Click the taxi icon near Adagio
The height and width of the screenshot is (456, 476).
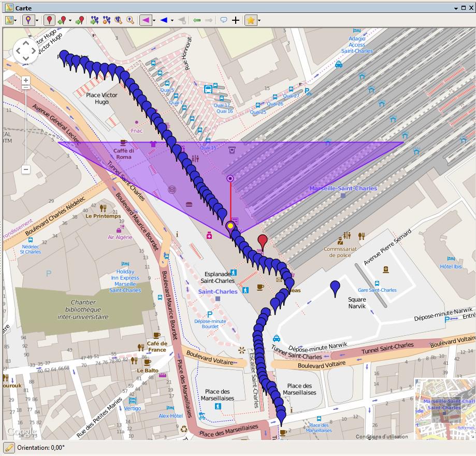339,64
